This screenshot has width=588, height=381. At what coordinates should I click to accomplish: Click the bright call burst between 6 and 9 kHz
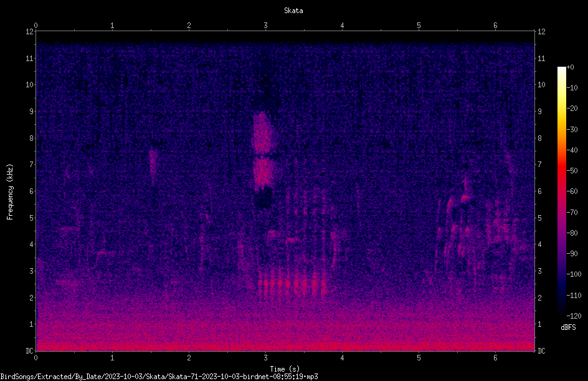tap(264, 150)
